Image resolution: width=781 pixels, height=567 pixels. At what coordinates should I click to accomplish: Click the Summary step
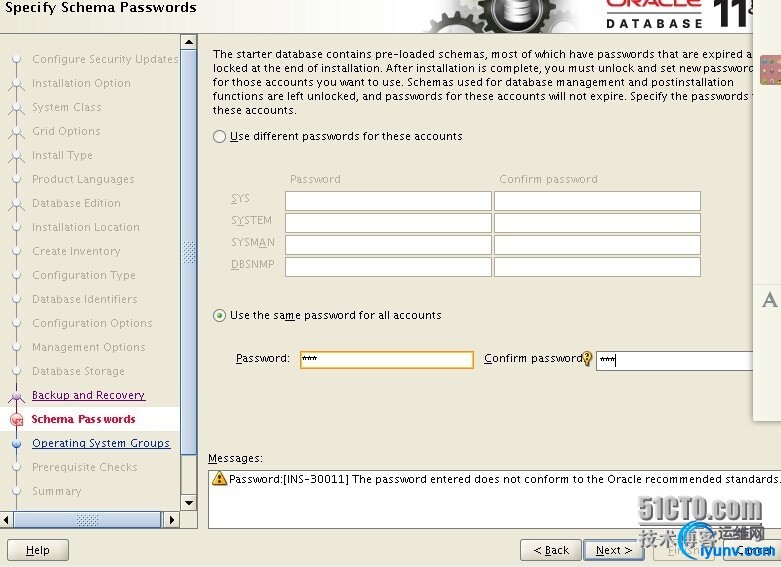tap(57, 491)
